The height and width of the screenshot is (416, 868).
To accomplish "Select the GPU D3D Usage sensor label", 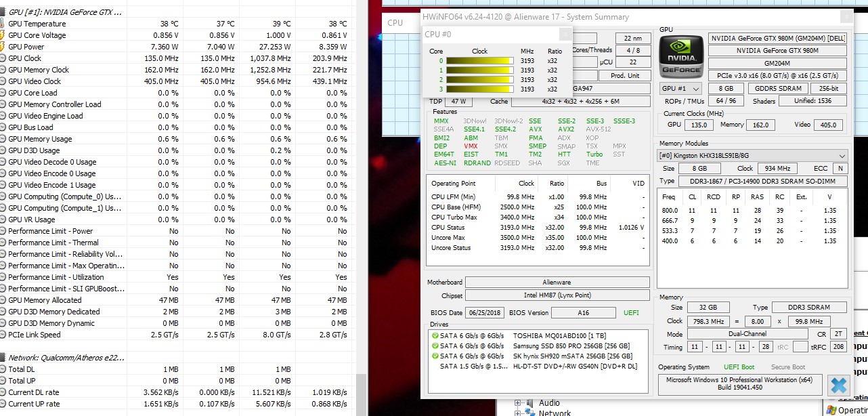I will coord(34,150).
